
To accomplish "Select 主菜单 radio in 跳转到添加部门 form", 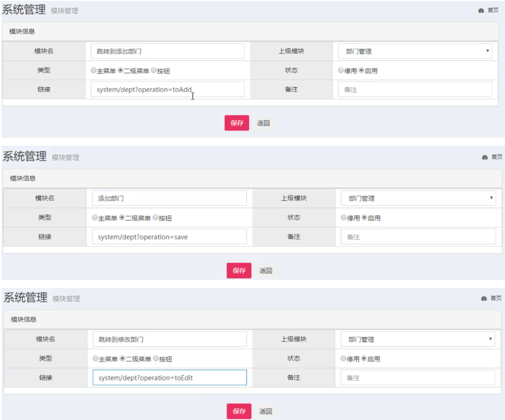I will click(93, 70).
